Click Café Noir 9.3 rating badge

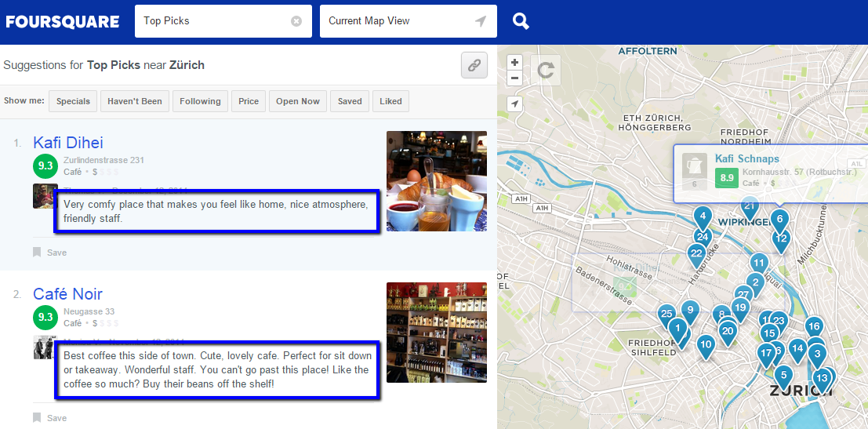click(x=45, y=317)
